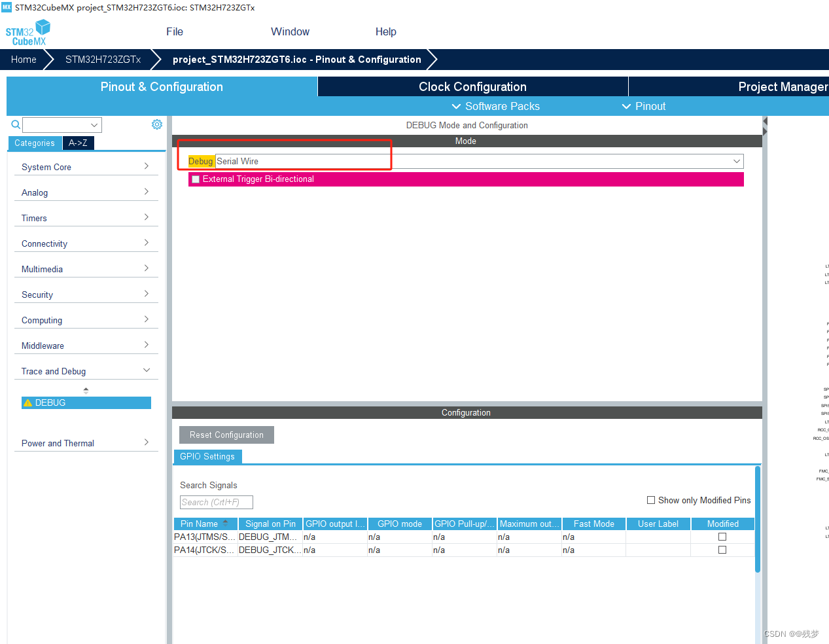Sort by GPIO mode column header
The image size is (829, 644).
pyautogui.click(x=400, y=524)
